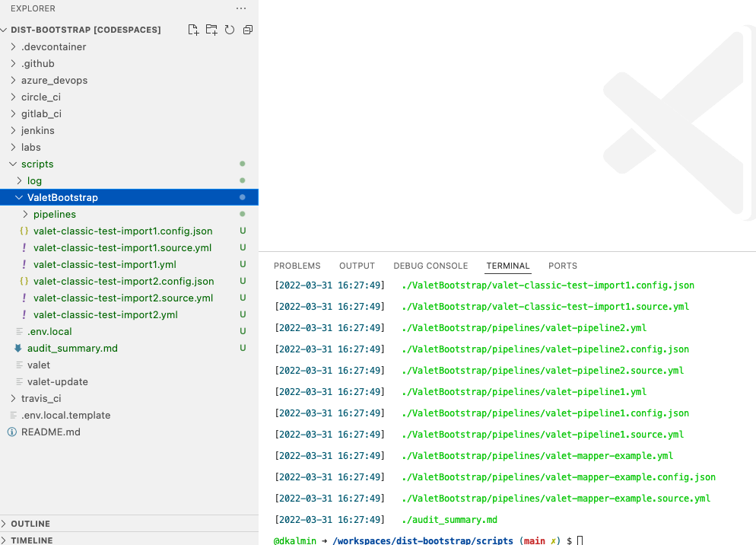Click JSON icon of valet-classic-test-import1.config.json
756x545 pixels.
coord(24,231)
